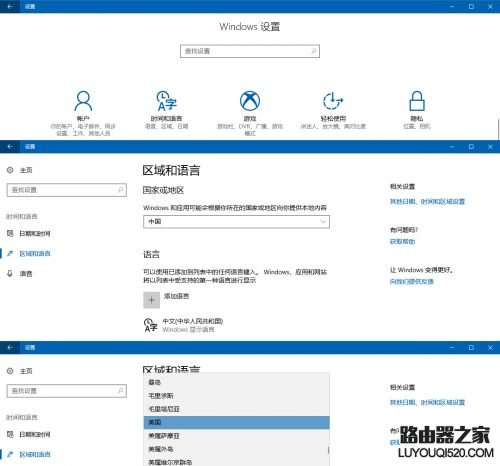Click the 语音 microphone icon in sidebar
Viewport: 500px width, 466px height.
point(10,274)
